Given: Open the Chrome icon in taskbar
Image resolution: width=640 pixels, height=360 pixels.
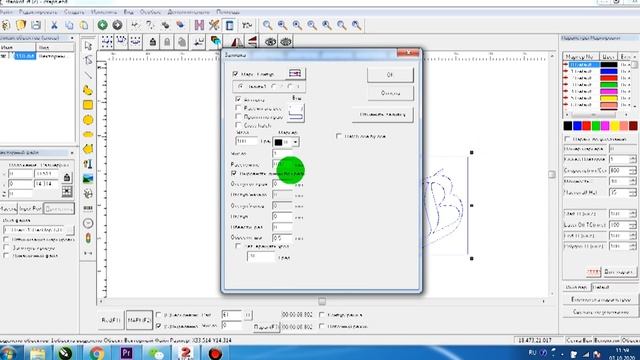Looking at the screenshot, I should pyautogui.click(x=97, y=353).
